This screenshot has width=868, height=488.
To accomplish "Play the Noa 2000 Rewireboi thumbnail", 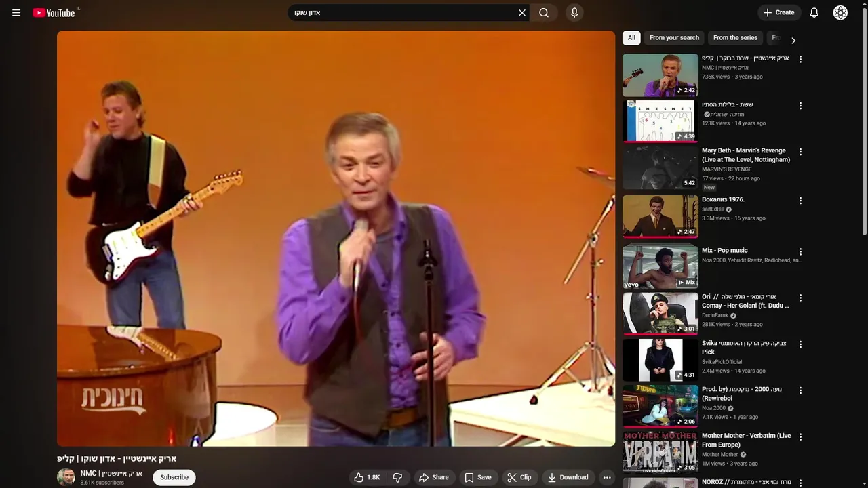I will (x=660, y=406).
